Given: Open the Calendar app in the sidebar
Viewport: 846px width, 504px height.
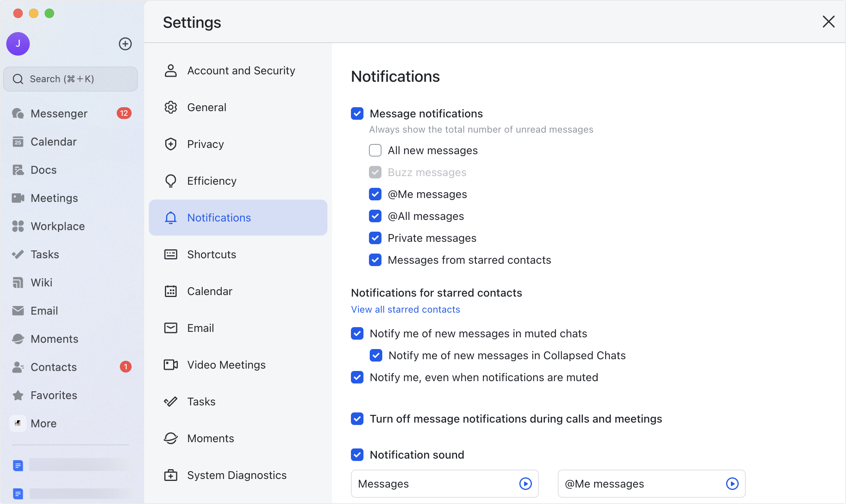Looking at the screenshot, I should pyautogui.click(x=53, y=142).
